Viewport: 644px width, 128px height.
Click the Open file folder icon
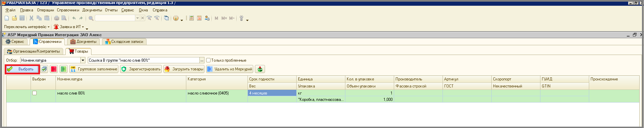click(x=14, y=18)
